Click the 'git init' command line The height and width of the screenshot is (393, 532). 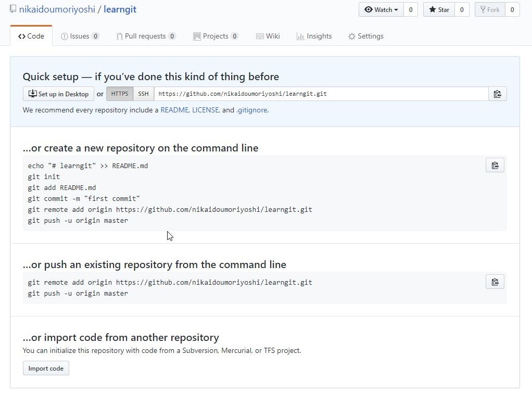(x=44, y=177)
